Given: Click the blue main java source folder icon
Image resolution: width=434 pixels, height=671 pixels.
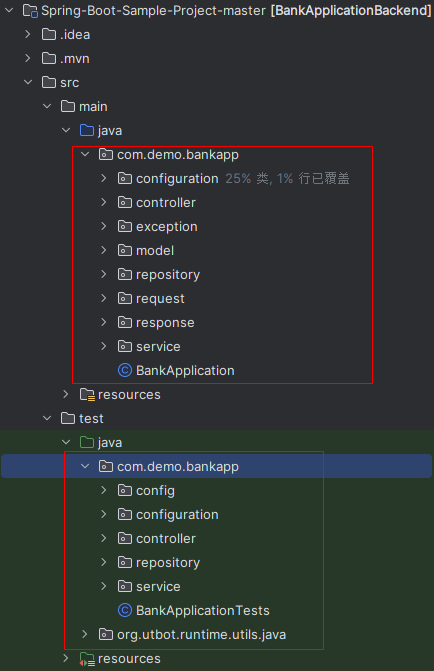Looking at the screenshot, I should pos(87,130).
